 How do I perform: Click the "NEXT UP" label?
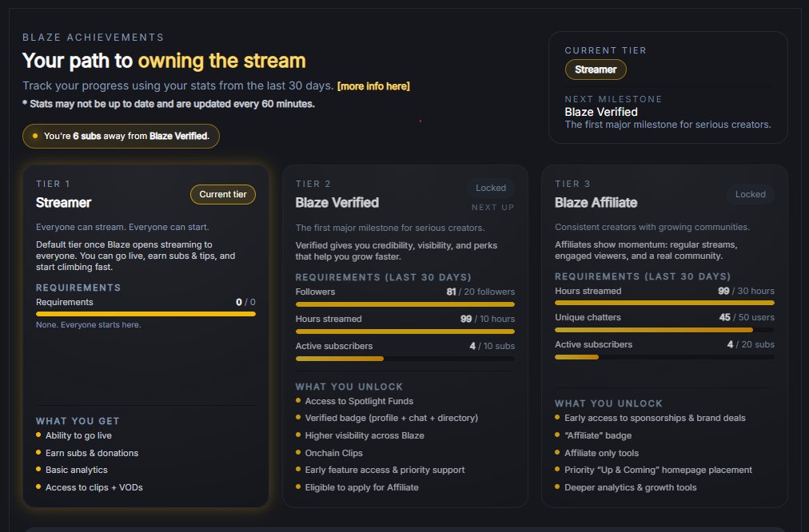(492, 207)
